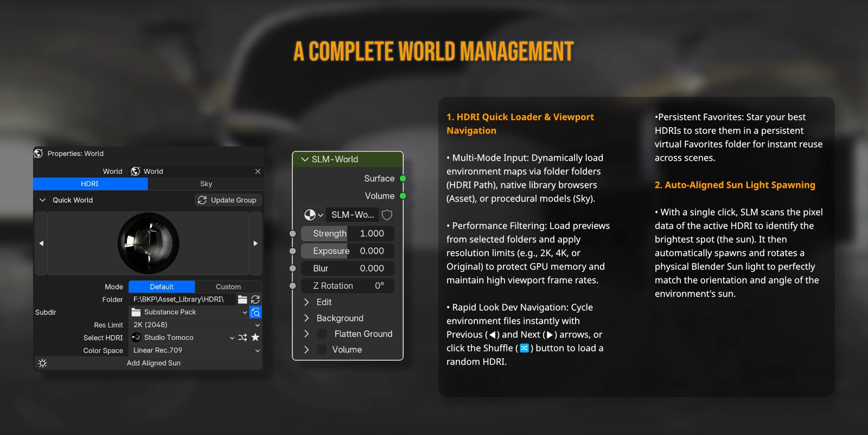Click the SLM-Wo... node group name field
Viewport: 868px width, 435px height.
click(352, 215)
